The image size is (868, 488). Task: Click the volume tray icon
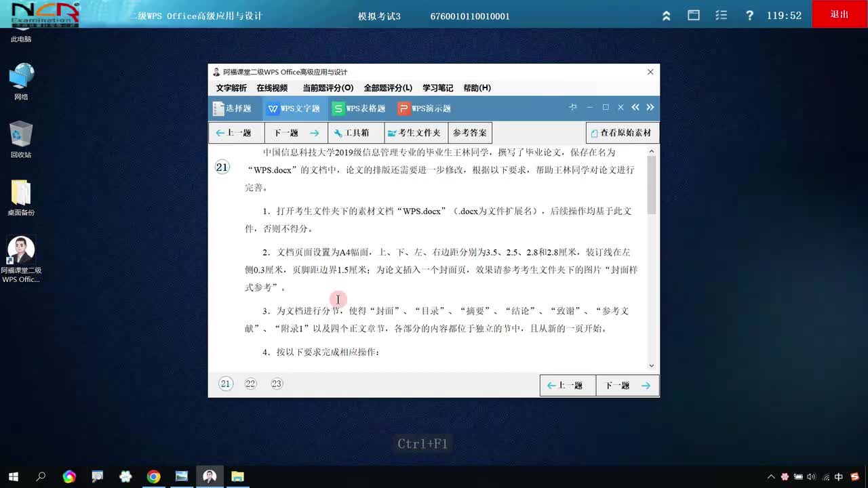coord(811,476)
